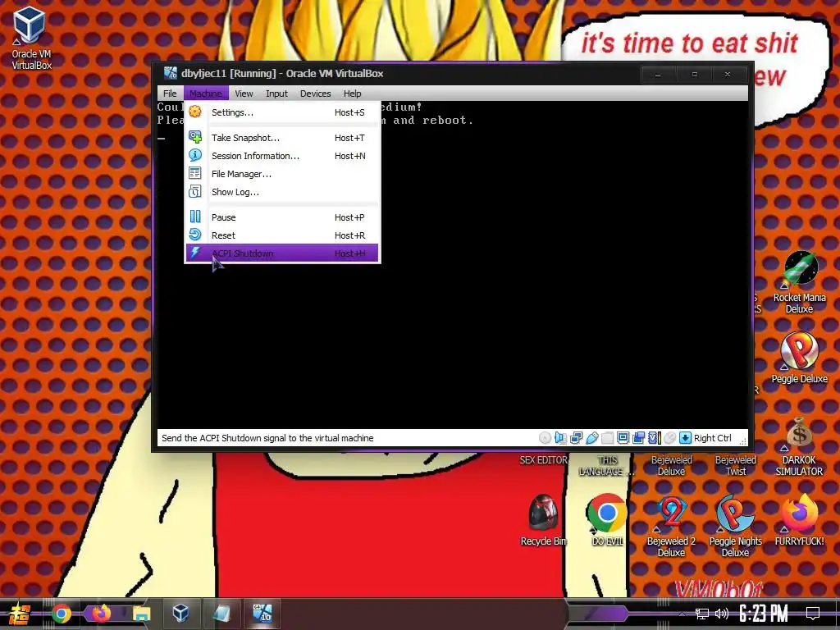
Task: Close the VirtualBox VM window
Action: pyautogui.click(x=728, y=75)
